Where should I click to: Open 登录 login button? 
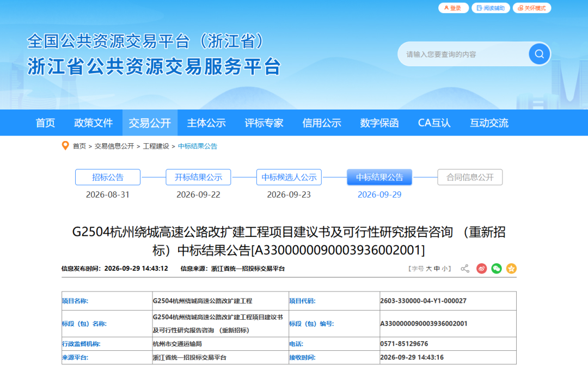click(x=454, y=8)
